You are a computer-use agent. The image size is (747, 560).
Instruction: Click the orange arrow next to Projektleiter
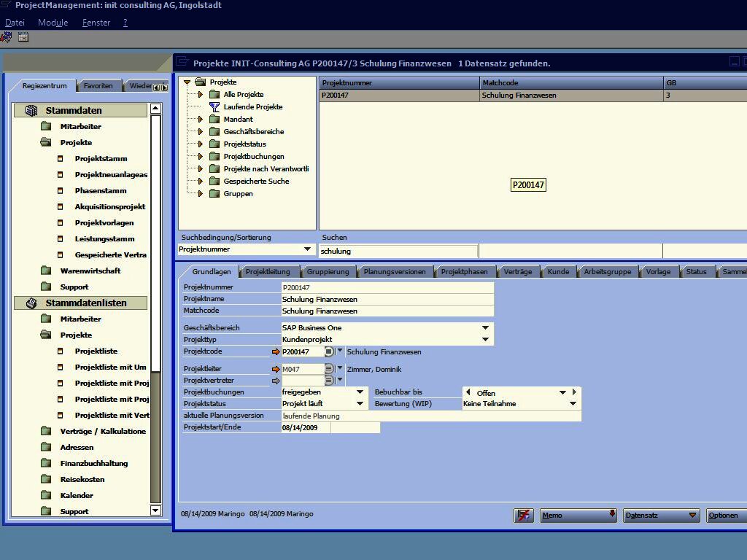[x=276, y=369]
